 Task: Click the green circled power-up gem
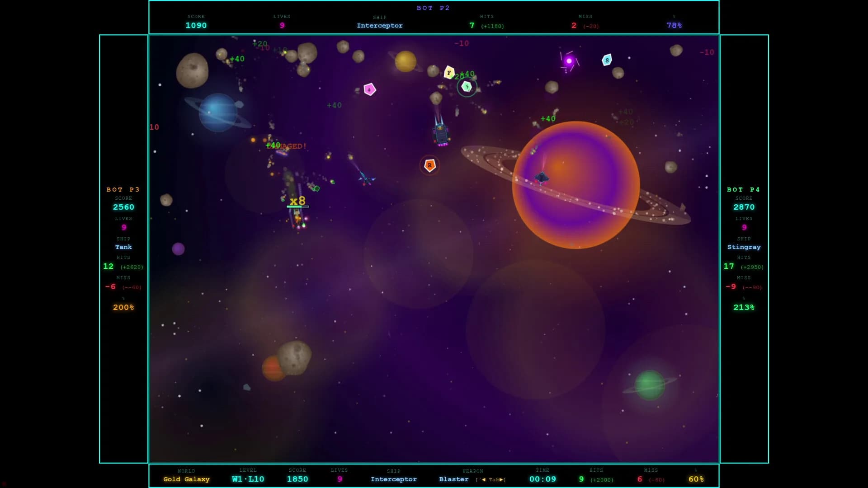point(467,87)
